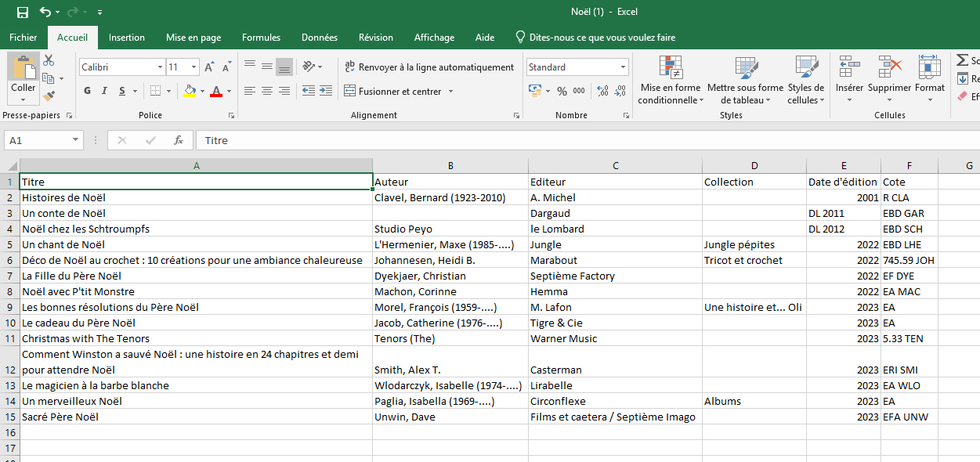Decrease cell indent
This screenshot has height=462, width=980.
pos(308,91)
